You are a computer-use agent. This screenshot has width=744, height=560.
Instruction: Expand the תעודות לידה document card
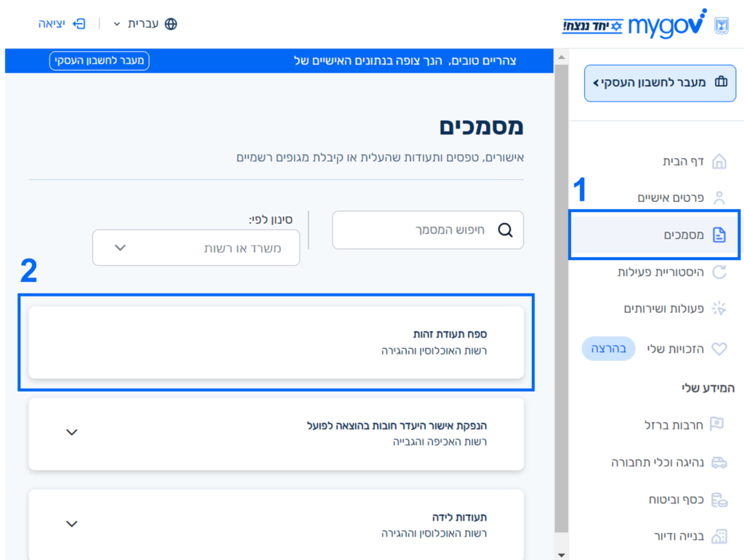[71, 524]
